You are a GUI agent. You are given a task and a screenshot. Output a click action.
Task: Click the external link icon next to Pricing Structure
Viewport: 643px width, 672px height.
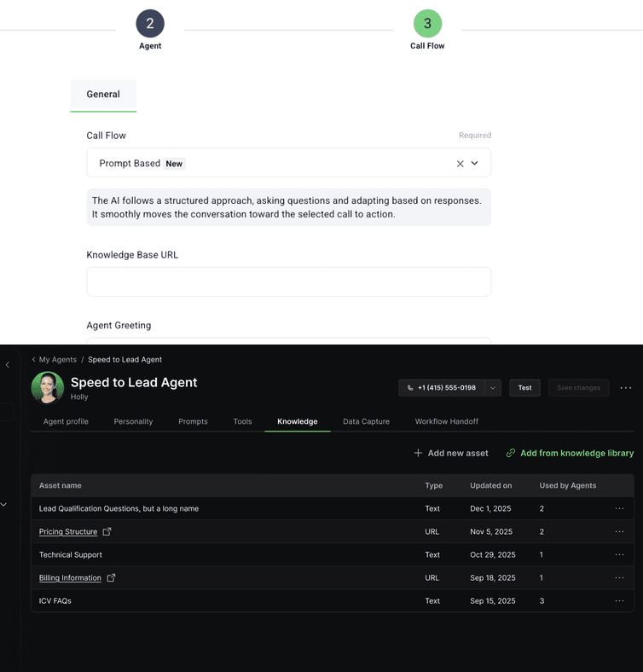pyautogui.click(x=107, y=531)
